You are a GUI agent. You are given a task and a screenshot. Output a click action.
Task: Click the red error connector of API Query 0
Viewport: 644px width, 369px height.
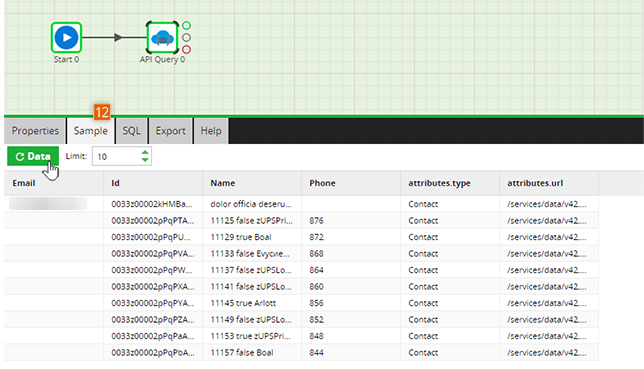tap(186, 50)
